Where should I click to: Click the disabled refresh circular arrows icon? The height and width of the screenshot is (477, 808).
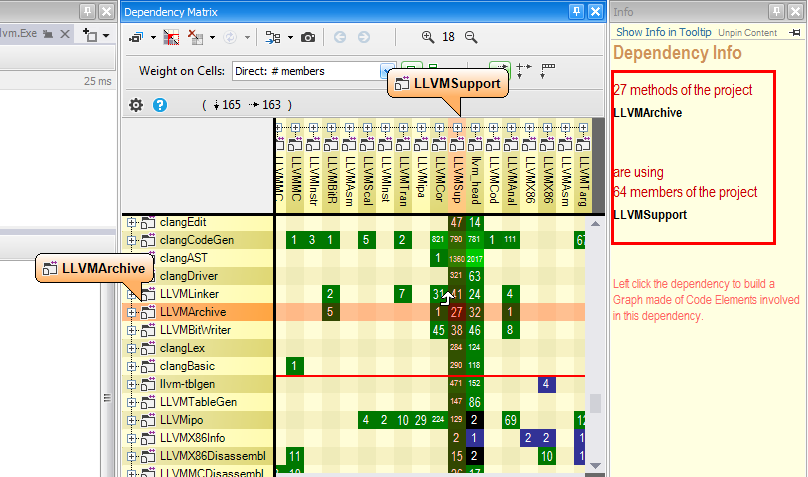tap(230, 37)
